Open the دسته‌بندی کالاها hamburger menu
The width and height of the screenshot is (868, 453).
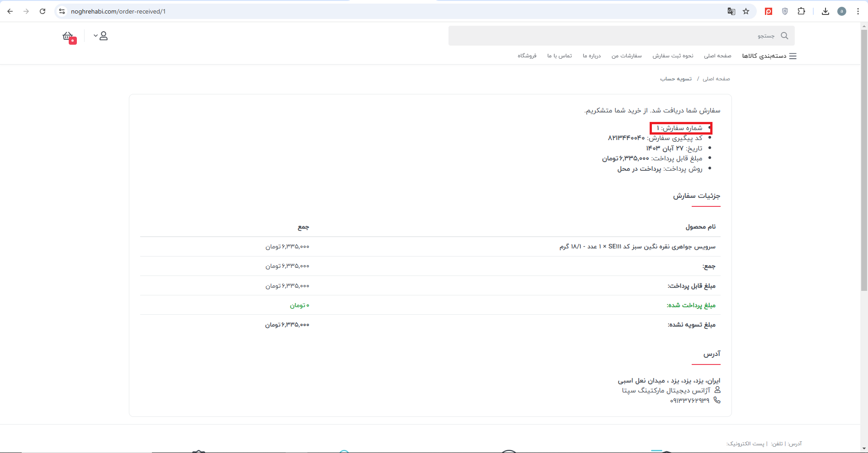pos(793,56)
